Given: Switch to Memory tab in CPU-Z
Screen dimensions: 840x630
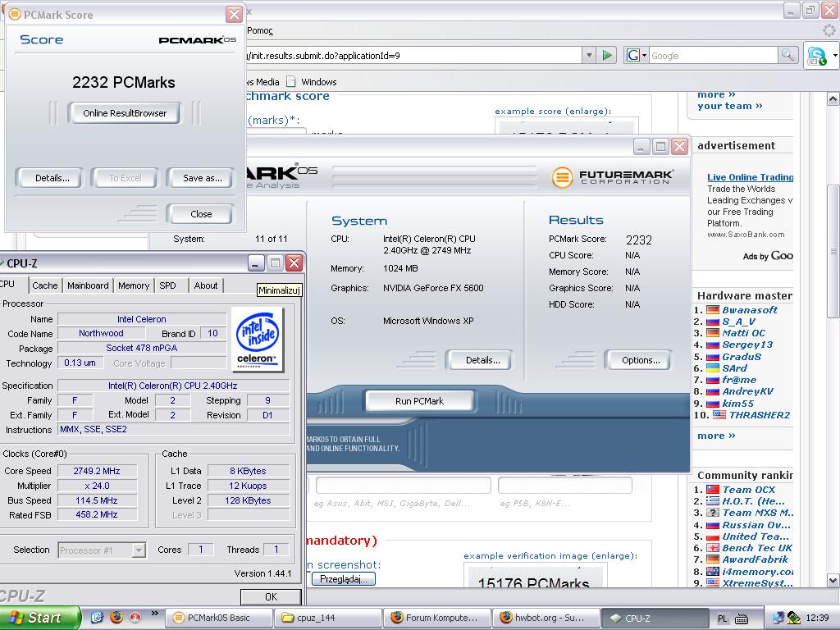Looking at the screenshot, I should (134, 285).
